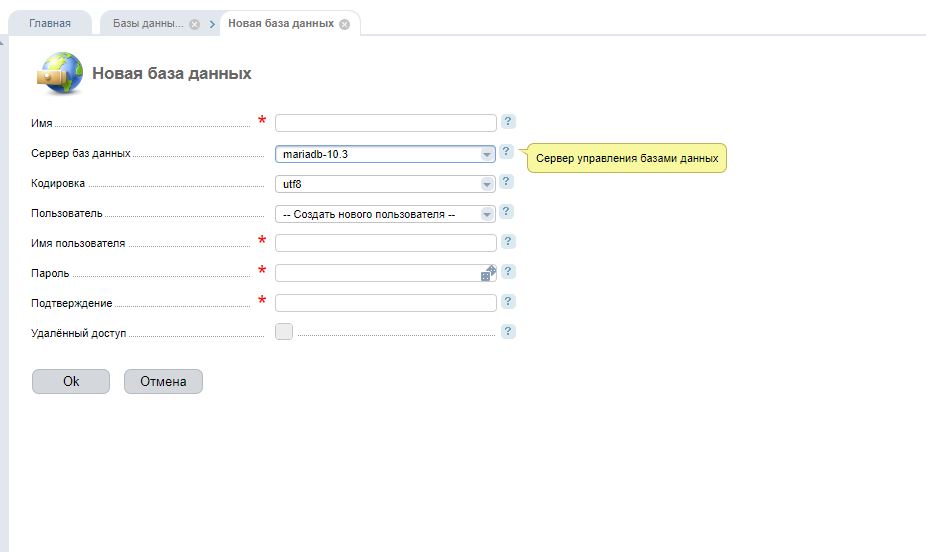926x552 pixels.
Task: Click help icon beside Пользователь dropdown
Action: [507, 212]
